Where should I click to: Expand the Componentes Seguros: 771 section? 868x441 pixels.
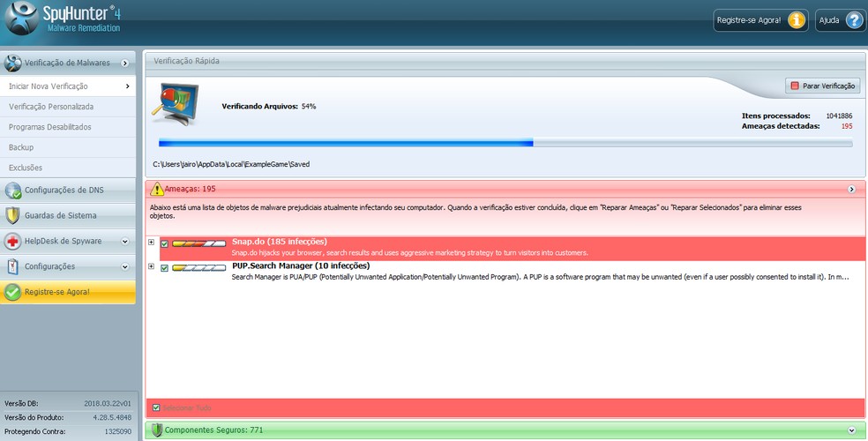pyautogui.click(x=851, y=430)
